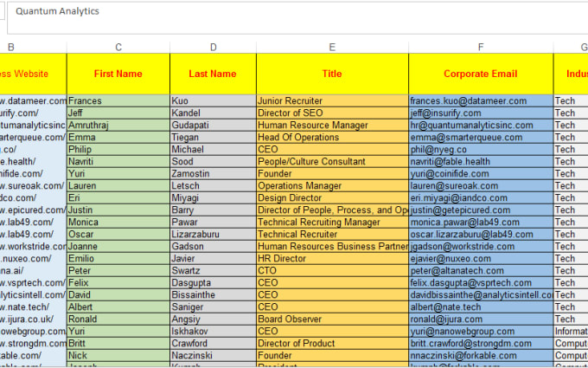Screen dimensions: 588x368
Task: Select column D header
Action: pos(214,48)
